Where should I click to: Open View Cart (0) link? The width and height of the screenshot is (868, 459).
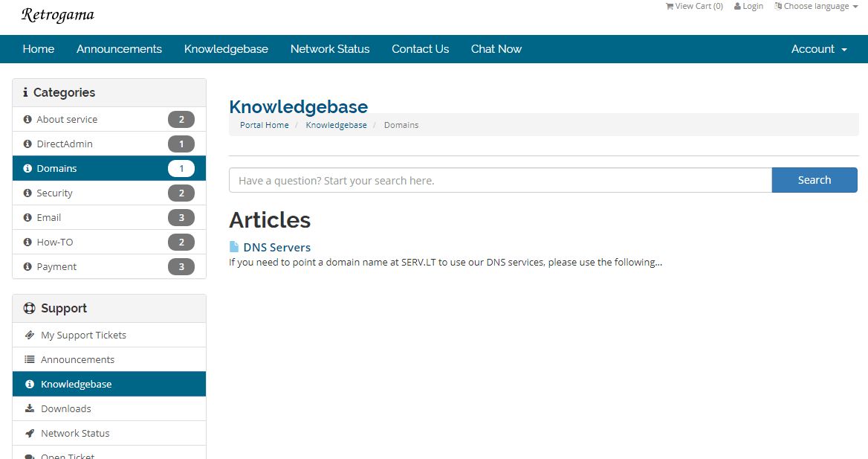(x=694, y=6)
